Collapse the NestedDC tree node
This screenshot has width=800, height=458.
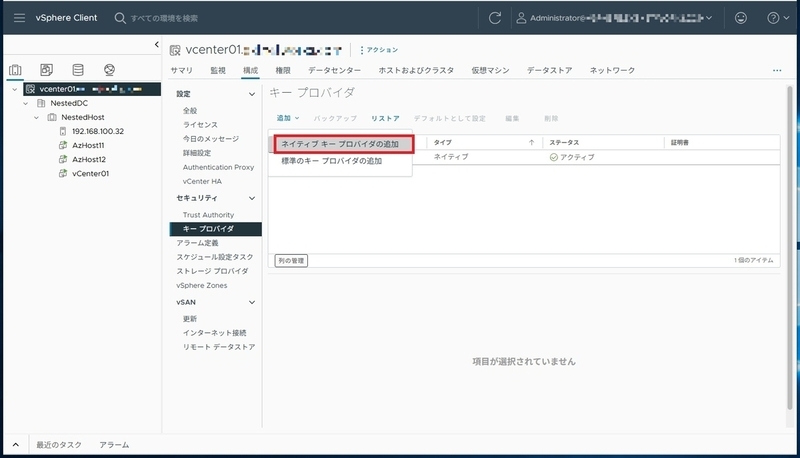26,103
